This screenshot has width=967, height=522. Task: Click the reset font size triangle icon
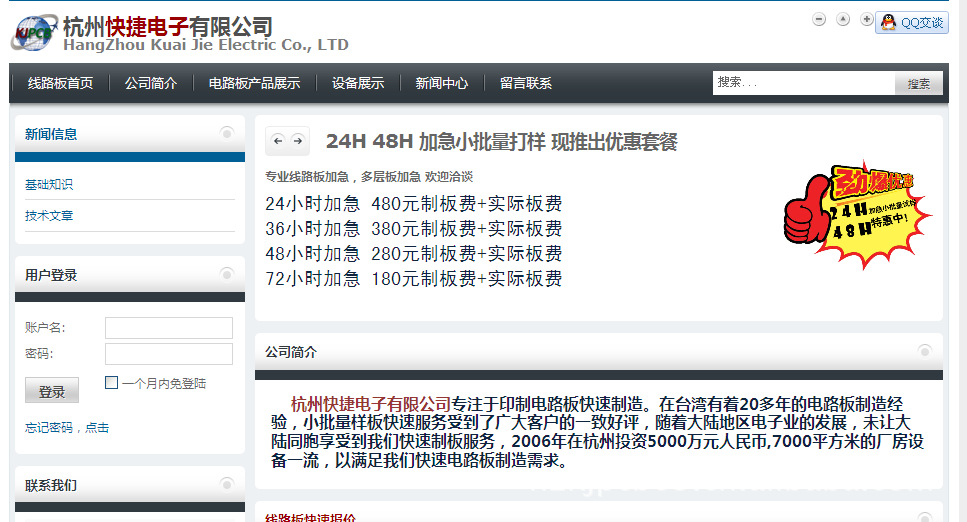[843, 19]
